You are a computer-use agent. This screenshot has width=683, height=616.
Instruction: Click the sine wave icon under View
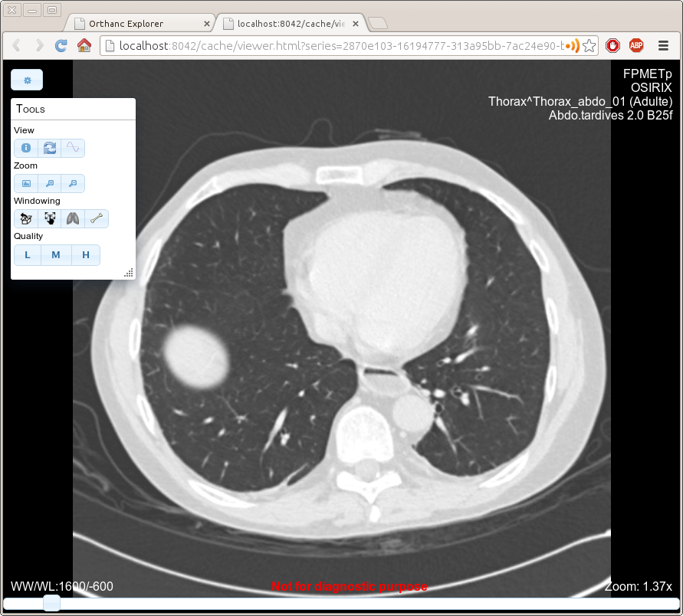pos(73,148)
